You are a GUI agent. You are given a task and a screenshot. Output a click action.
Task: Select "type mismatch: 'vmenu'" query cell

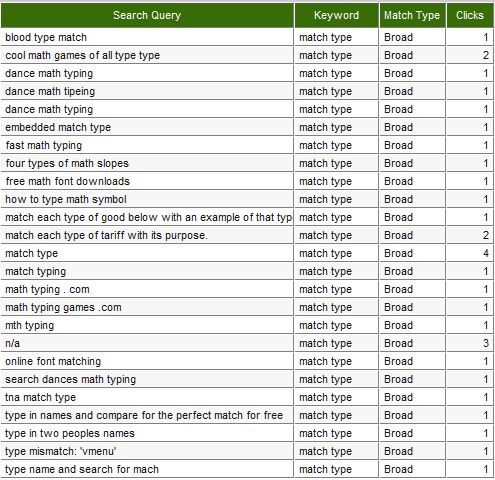click(x=147, y=451)
